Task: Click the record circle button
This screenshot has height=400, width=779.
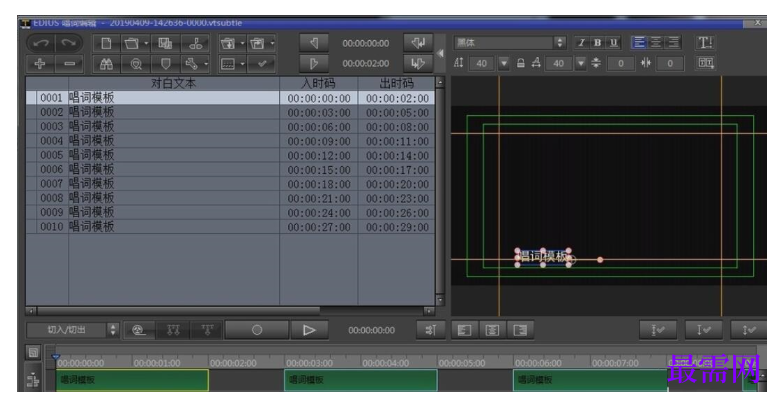Action: point(257,330)
